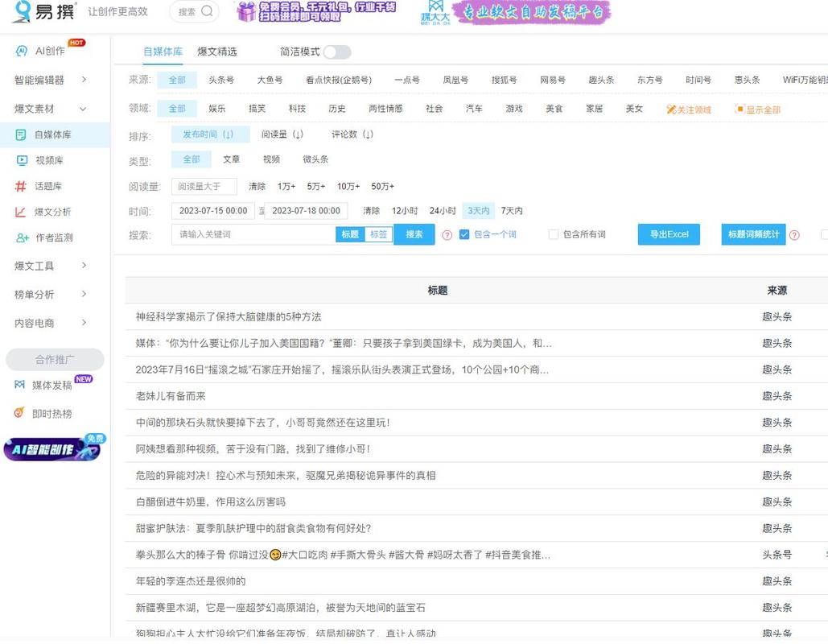Click the gift box promo banner
Image resolution: width=828 pixels, height=644 pixels.
(x=315, y=11)
